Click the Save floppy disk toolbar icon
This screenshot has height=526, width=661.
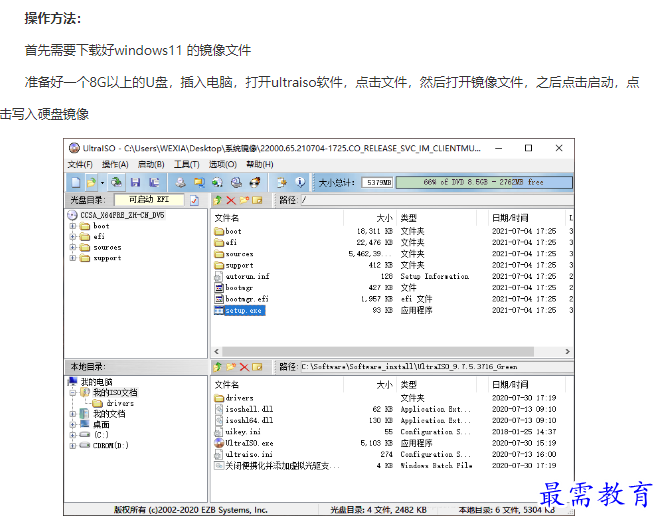[135, 182]
